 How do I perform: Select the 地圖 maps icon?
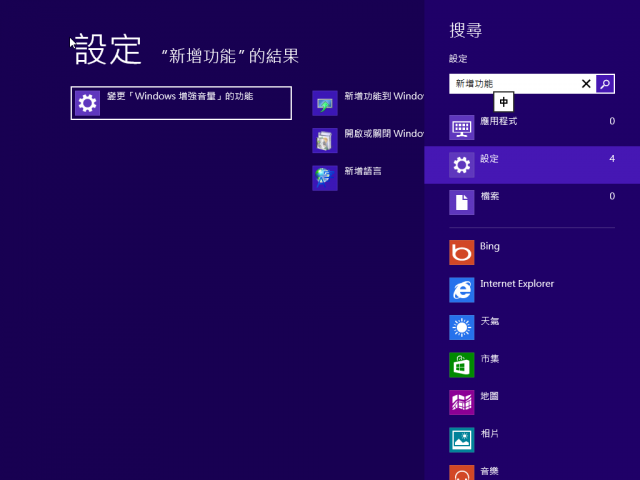[462, 402]
